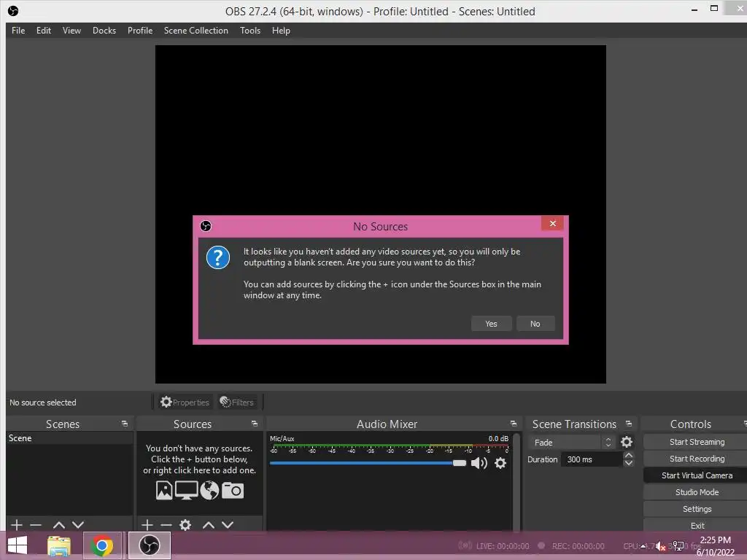747x560 pixels.
Task: Click the Audio Mixer vertical scrollbar
Action: click(516, 481)
